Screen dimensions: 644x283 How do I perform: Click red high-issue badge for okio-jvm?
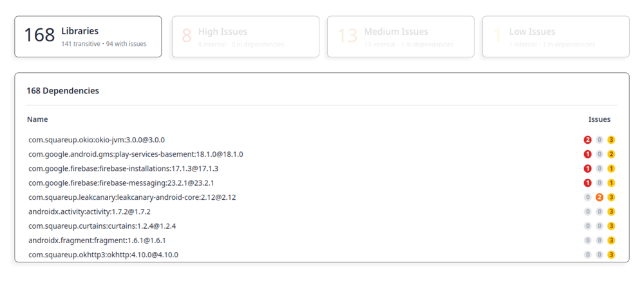click(587, 140)
